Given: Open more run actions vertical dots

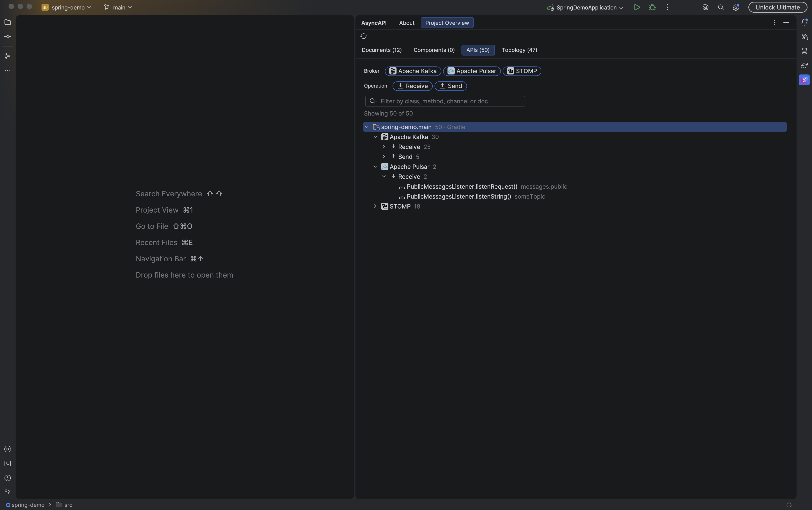Looking at the screenshot, I should pos(667,7).
